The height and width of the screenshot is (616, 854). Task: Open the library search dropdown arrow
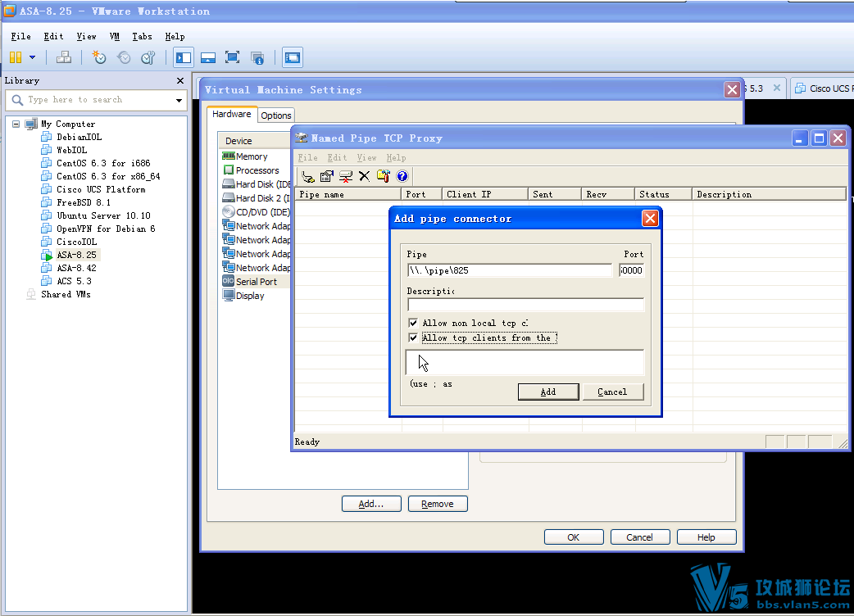point(179,100)
